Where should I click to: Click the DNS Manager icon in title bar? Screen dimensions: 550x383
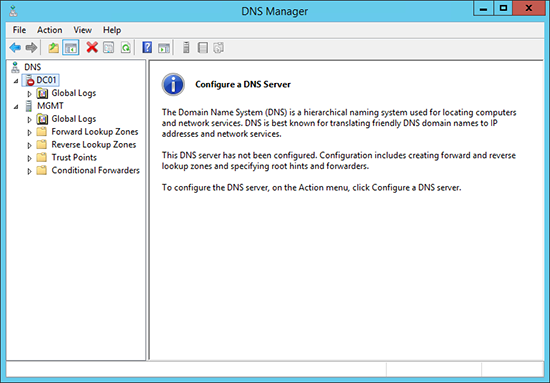[x=14, y=11]
